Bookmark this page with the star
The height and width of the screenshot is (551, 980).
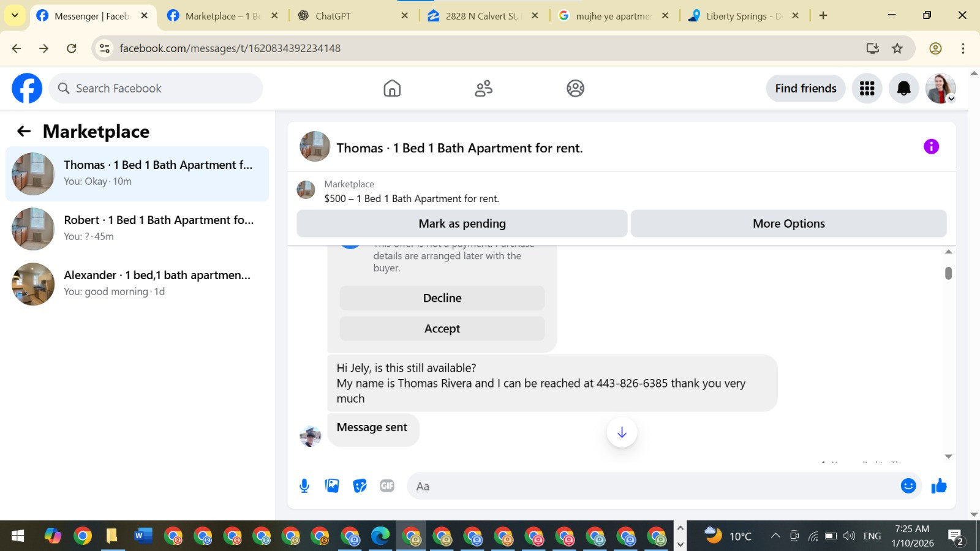tap(897, 48)
